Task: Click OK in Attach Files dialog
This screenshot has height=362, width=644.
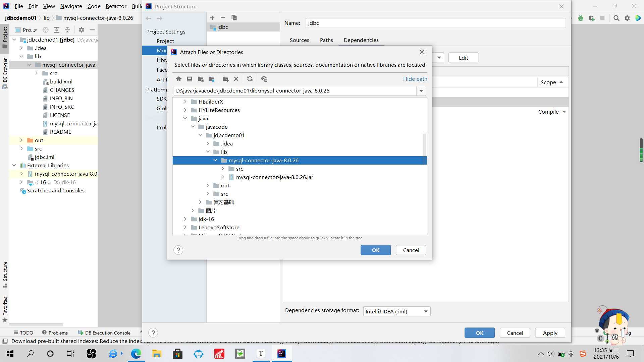Action: [x=375, y=250]
